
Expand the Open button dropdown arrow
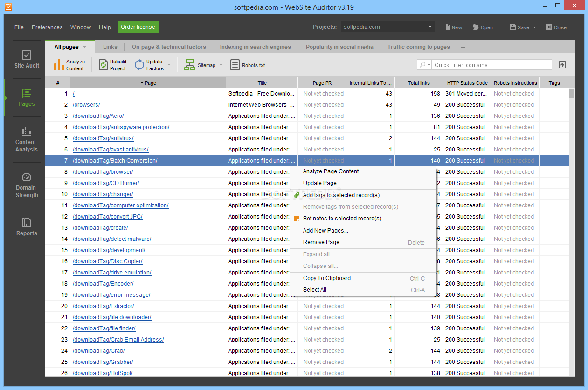coord(498,27)
